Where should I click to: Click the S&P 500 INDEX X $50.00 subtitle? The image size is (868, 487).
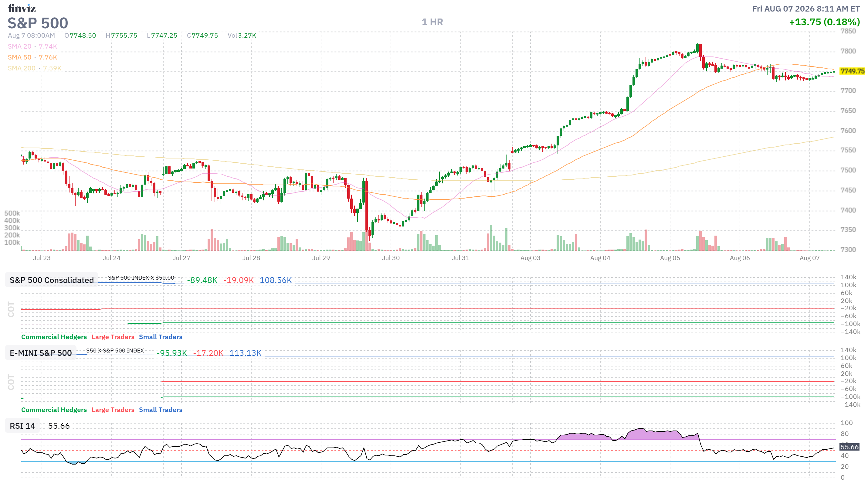[x=141, y=278]
